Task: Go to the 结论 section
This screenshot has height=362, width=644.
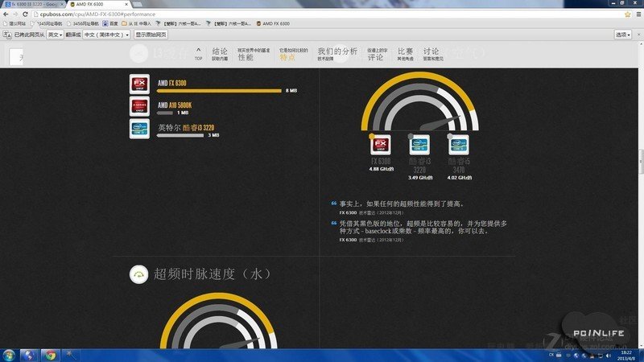Action: coord(220,54)
